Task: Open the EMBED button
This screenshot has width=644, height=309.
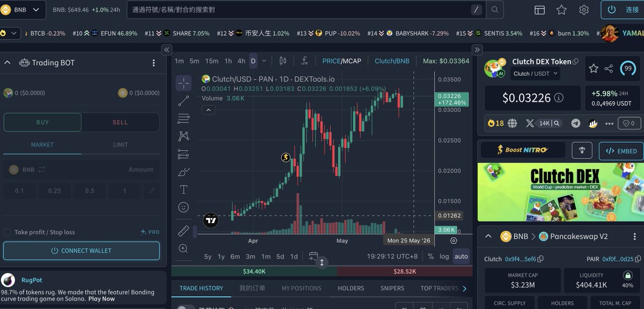Action: (621, 151)
